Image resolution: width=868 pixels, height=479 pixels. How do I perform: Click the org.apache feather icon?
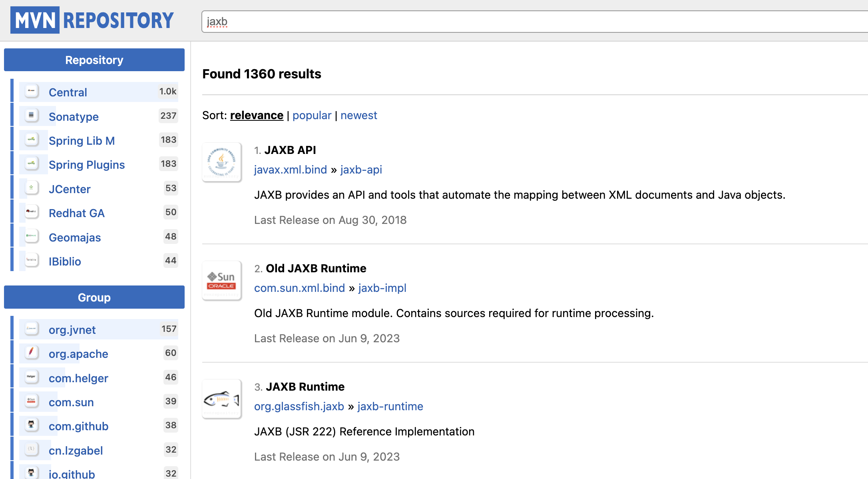tap(32, 353)
